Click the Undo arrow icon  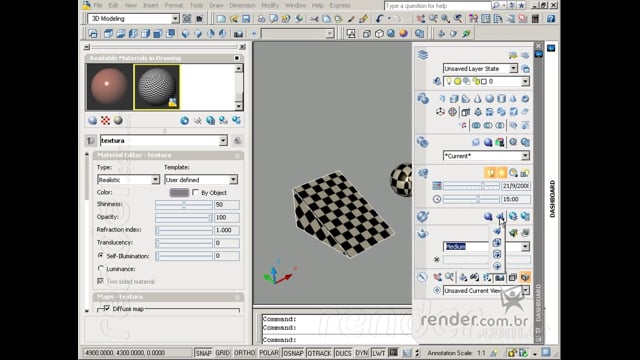pos(380,19)
